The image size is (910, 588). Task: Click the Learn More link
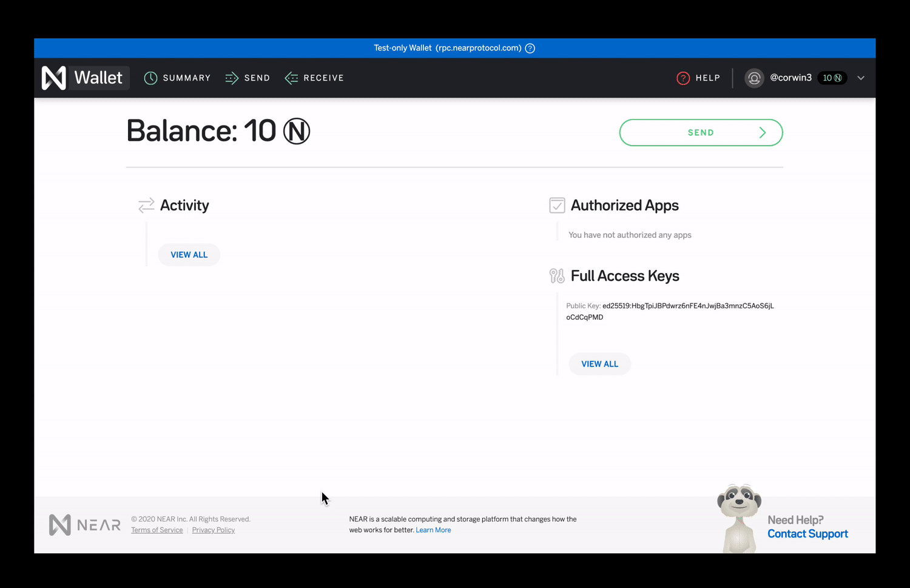[x=433, y=530]
